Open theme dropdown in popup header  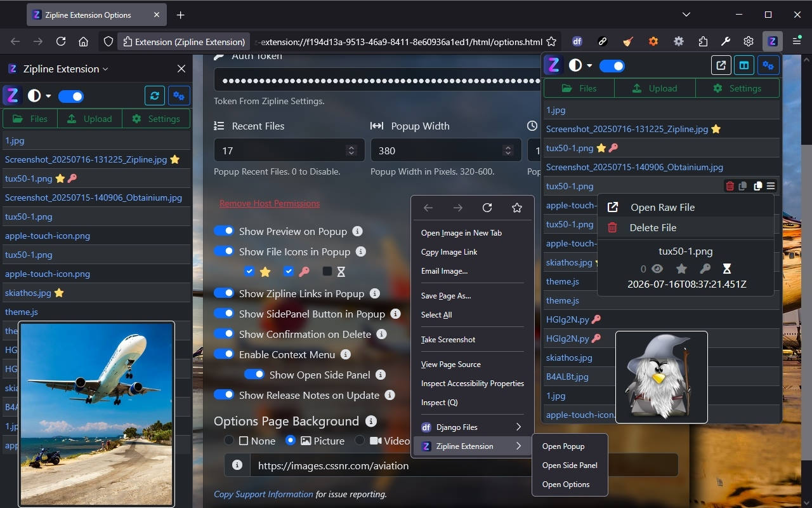click(580, 65)
